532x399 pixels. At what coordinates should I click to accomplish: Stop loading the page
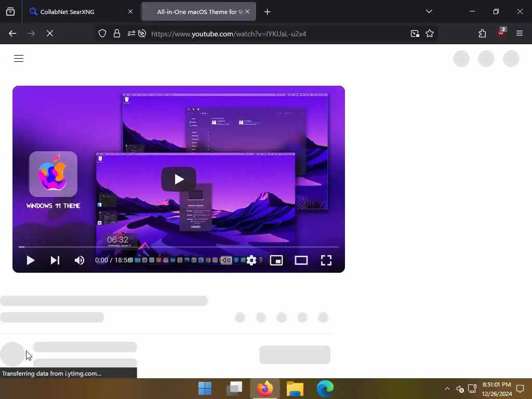pyautogui.click(x=50, y=34)
